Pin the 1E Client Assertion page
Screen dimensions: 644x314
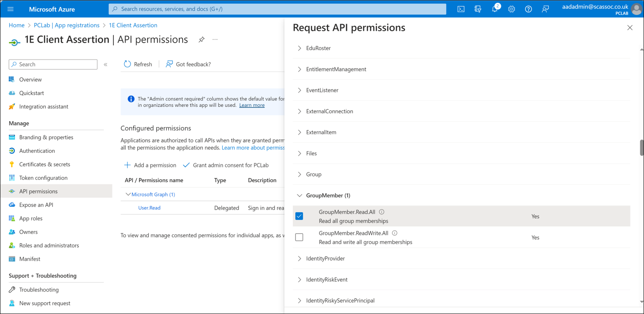pyautogui.click(x=202, y=40)
